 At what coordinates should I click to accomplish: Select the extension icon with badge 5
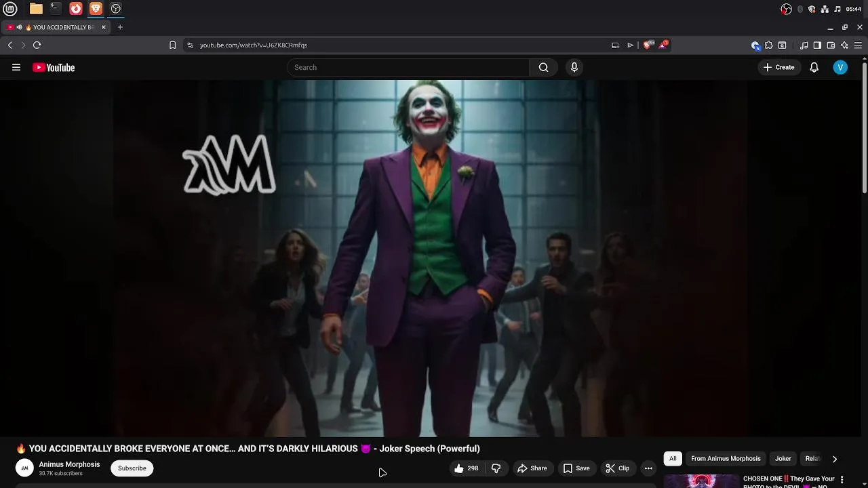755,45
